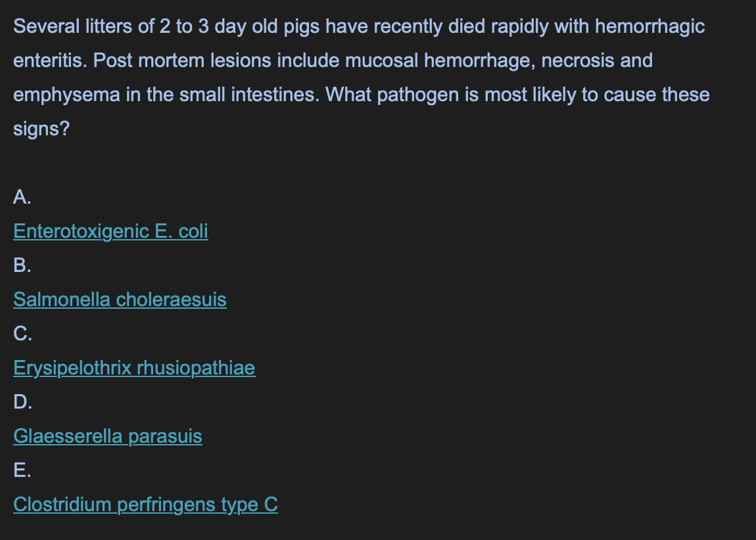Viewport: 756px width, 540px height.
Task: Click the line beginning 'enteritis. Post mortem'
Action: pyautogui.click(x=333, y=60)
